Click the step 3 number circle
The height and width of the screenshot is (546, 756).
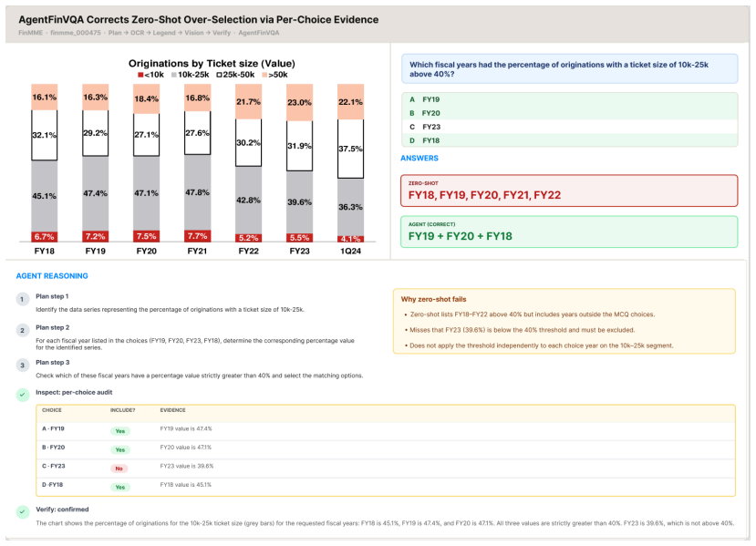22,366
